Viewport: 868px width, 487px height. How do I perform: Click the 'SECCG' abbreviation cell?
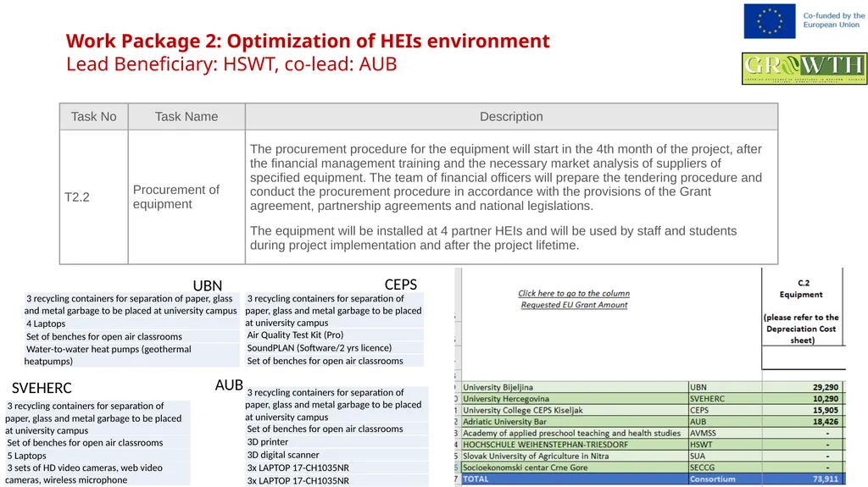(x=726, y=468)
